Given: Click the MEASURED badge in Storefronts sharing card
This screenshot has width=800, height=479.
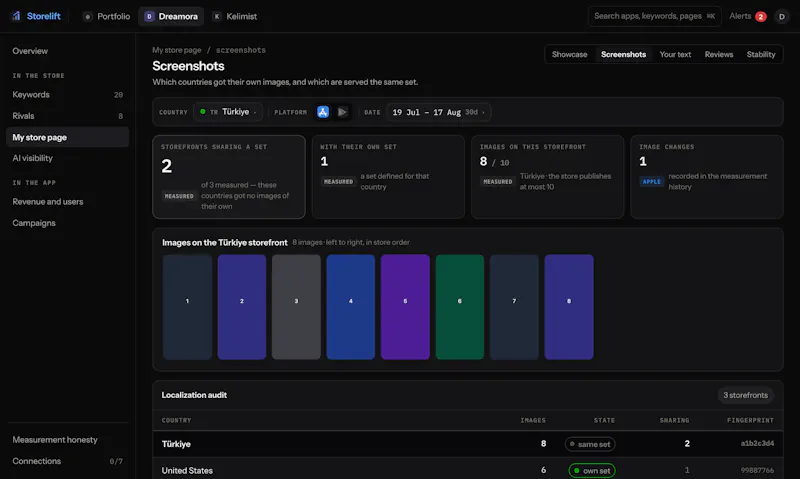Looking at the screenshot, I should coord(179,196).
